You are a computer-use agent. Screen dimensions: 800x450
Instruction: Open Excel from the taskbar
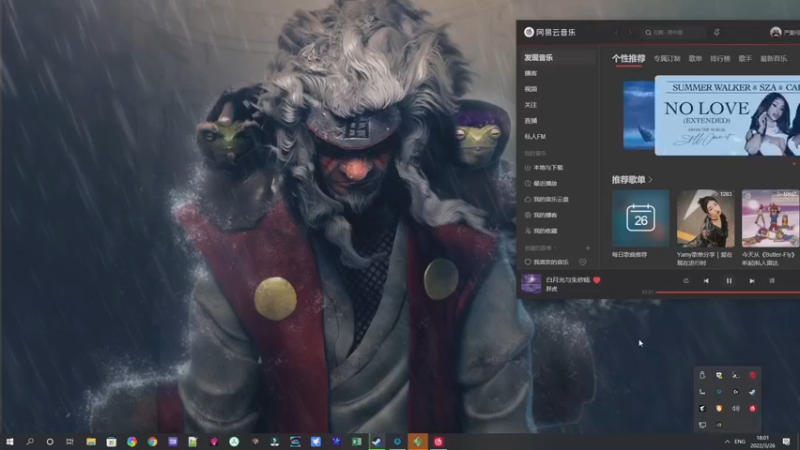tap(357, 441)
